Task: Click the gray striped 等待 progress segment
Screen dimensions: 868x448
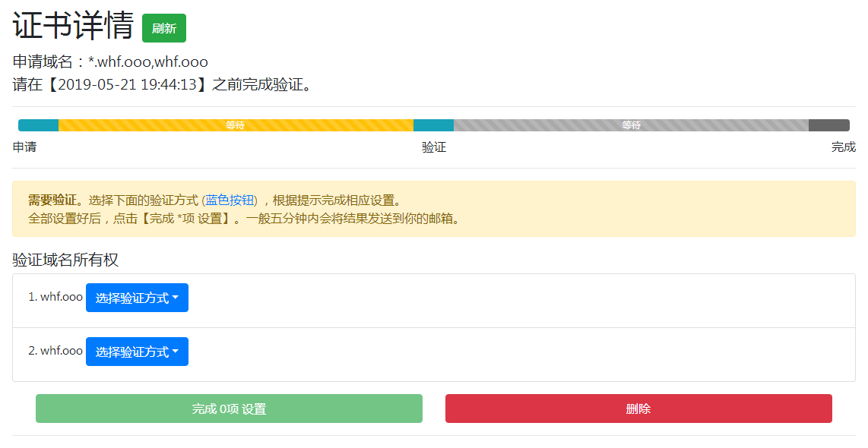Action: tap(631, 125)
